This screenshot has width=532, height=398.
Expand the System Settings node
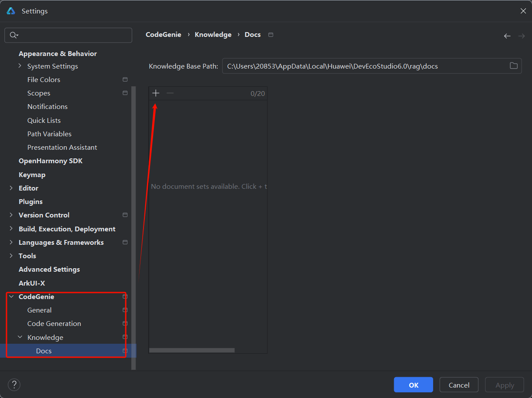pos(20,66)
